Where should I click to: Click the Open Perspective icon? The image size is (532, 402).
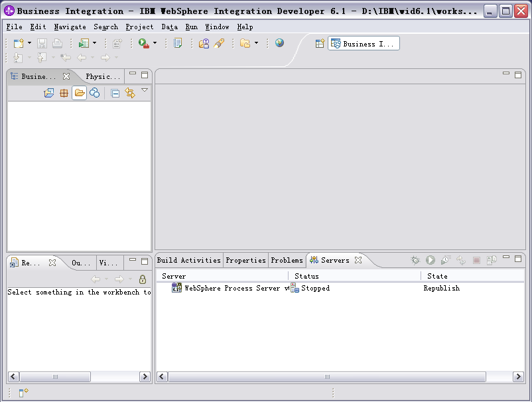(320, 43)
